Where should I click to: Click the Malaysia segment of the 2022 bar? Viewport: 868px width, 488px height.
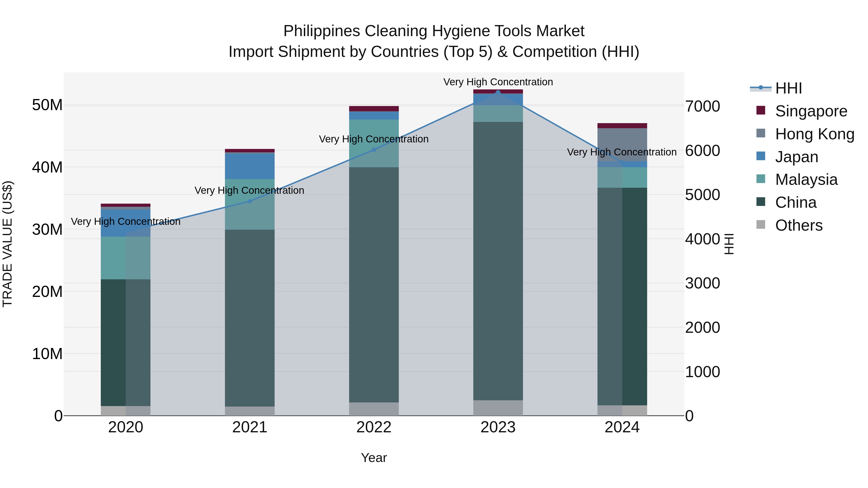click(x=374, y=143)
